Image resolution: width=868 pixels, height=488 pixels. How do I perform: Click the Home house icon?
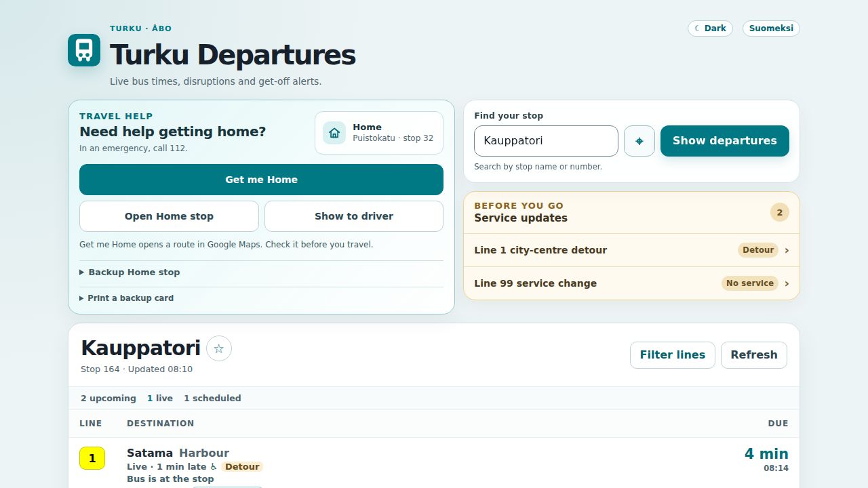coord(334,133)
